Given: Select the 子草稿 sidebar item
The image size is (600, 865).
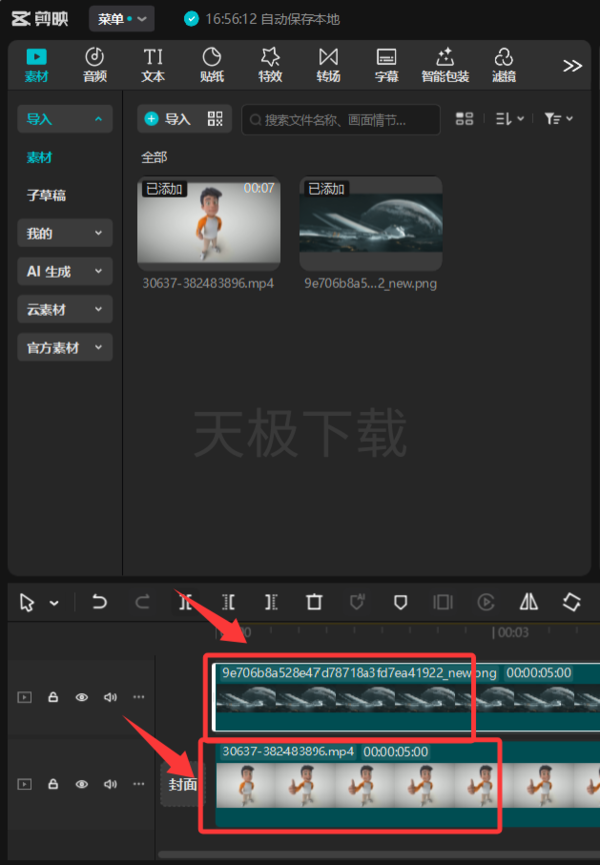Looking at the screenshot, I should coord(46,195).
